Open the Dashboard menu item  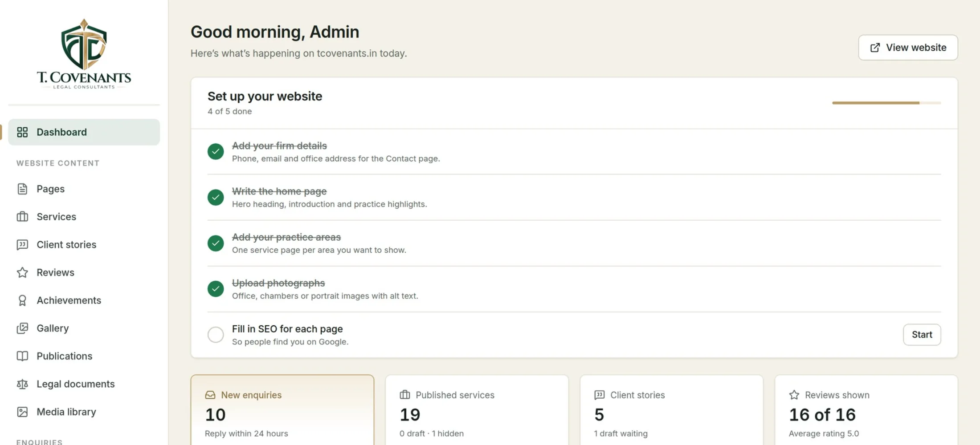[x=84, y=132]
